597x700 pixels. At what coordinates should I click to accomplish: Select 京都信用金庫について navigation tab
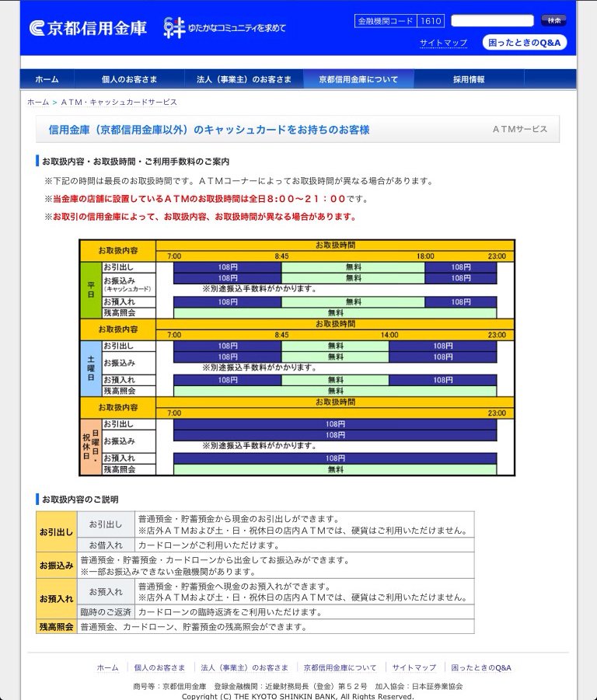pos(358,79)
